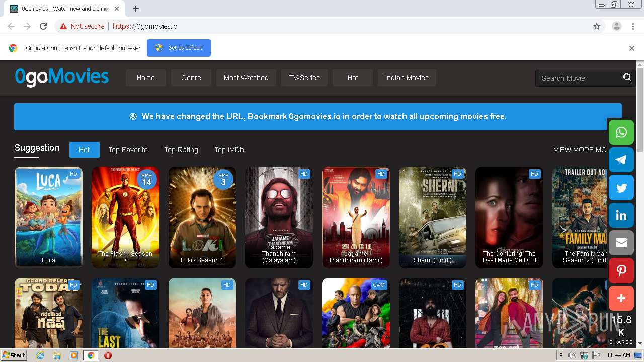
Task: Click Set as default button
Action: click(x=179, y=48)
